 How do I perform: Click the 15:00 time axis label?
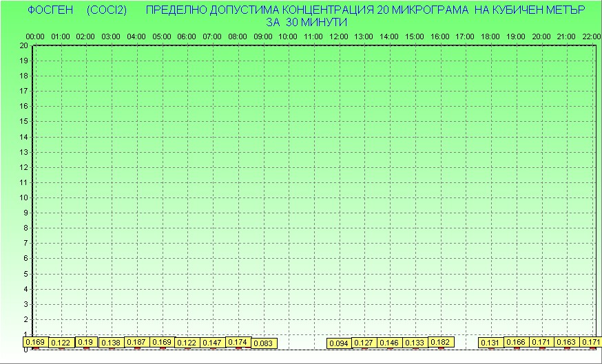[415, 37]
